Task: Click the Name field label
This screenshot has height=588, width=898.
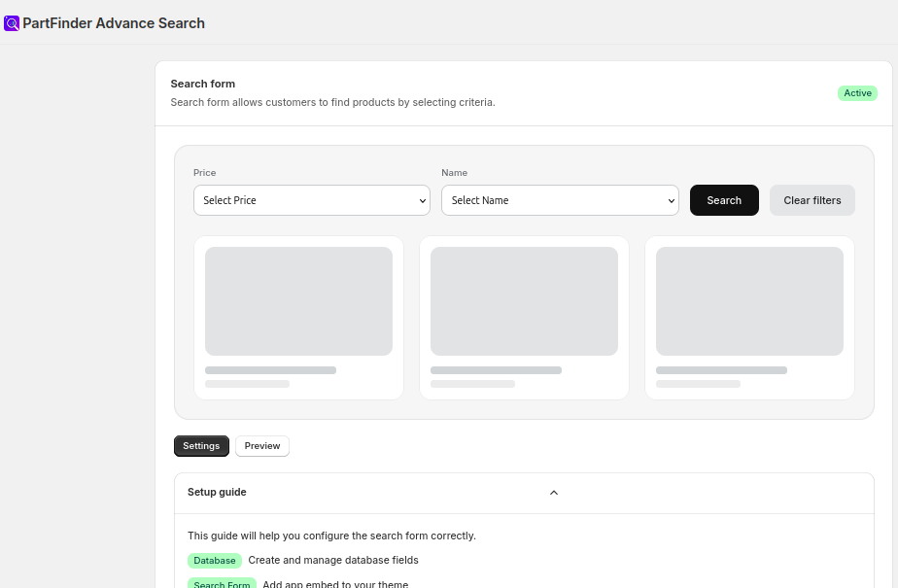Action: (454, 173)
